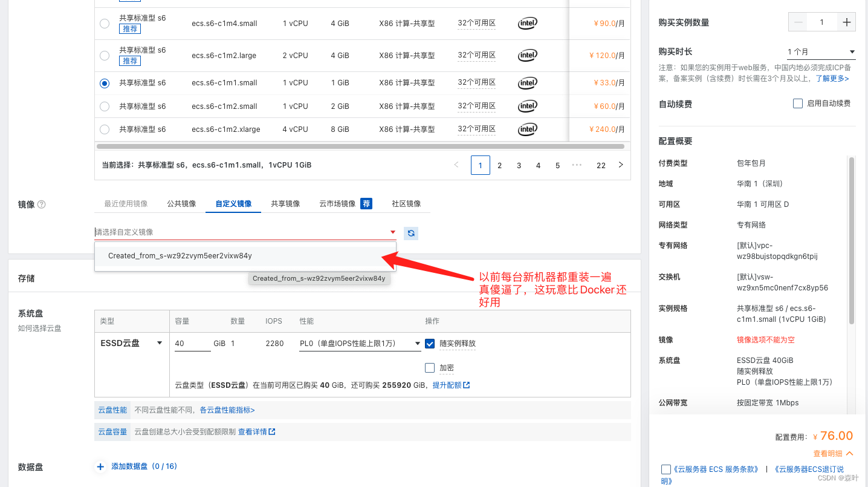Click the instance quantity number field
This screenshot has width=868, height=487.
click(822, 22)
